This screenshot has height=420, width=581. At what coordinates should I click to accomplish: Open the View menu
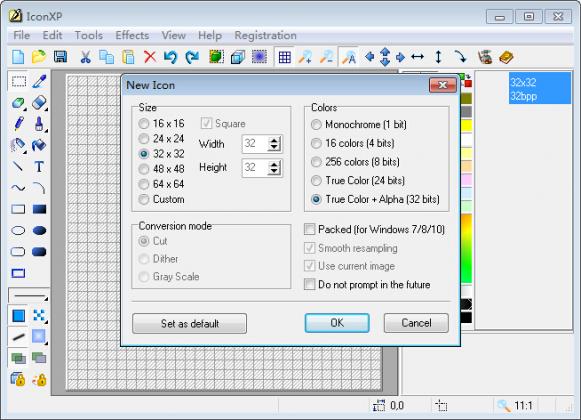point(173,36)
